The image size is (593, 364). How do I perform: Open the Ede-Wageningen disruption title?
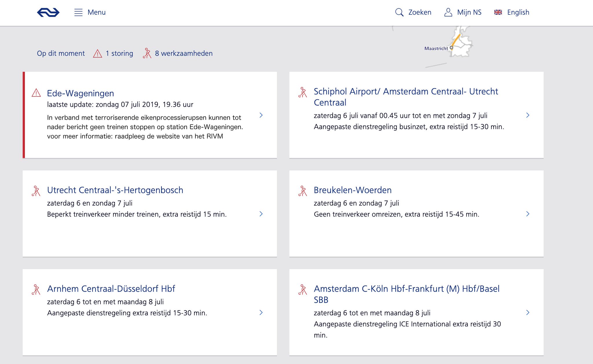[x=80, y=93]
